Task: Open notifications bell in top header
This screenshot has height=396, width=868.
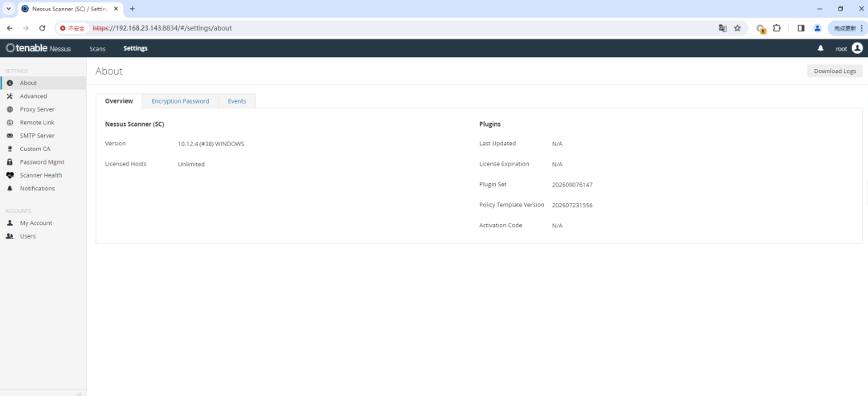Action: pos(821,49)
